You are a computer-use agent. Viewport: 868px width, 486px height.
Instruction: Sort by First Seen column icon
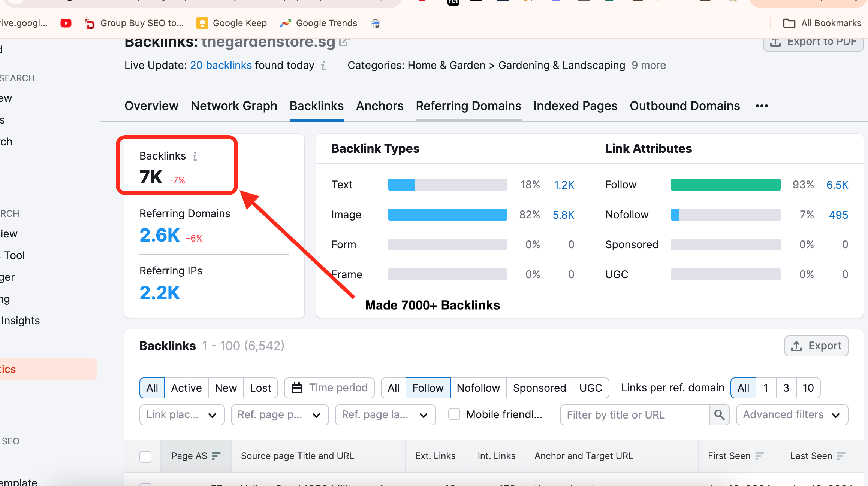(760, 456)
